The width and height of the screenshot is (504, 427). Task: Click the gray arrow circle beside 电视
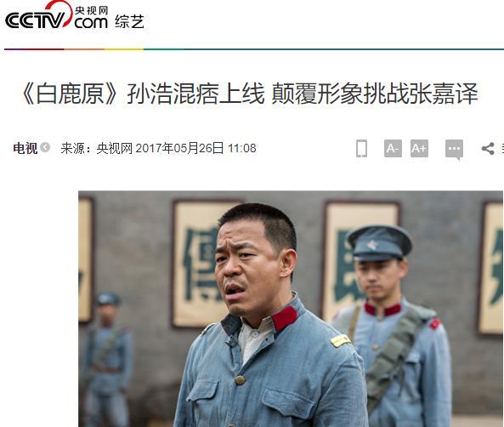[x=45, y=147]
